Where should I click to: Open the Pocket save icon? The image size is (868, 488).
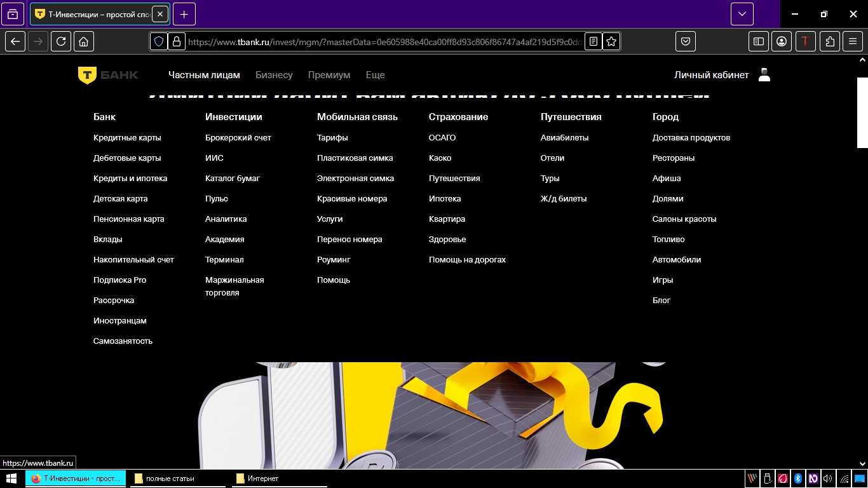coord(686,41)
